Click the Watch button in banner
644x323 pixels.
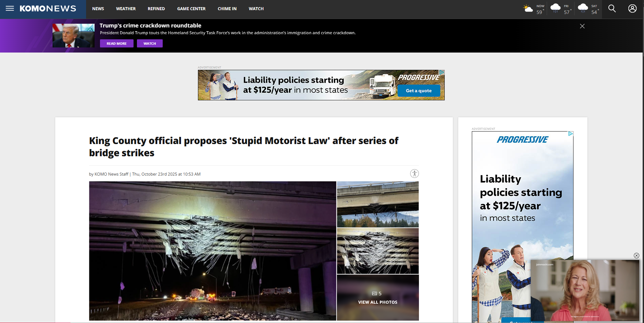click(x=149, y=43)
